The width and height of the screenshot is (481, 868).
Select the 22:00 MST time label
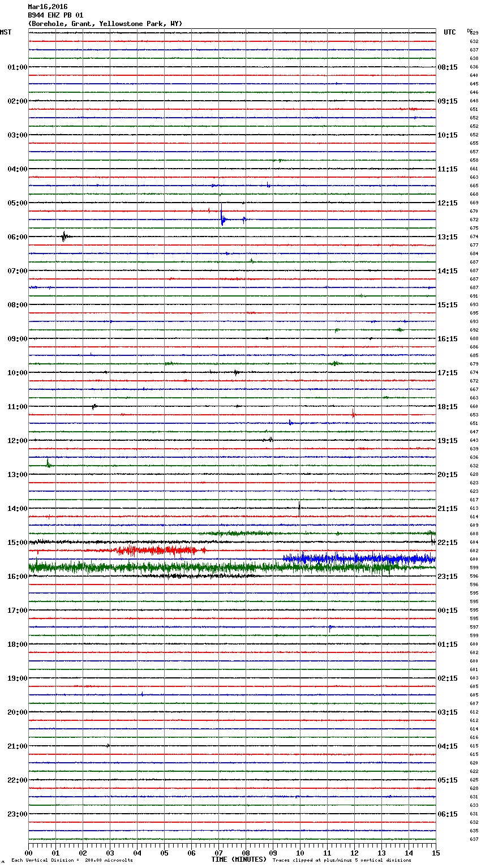[17, 780]
